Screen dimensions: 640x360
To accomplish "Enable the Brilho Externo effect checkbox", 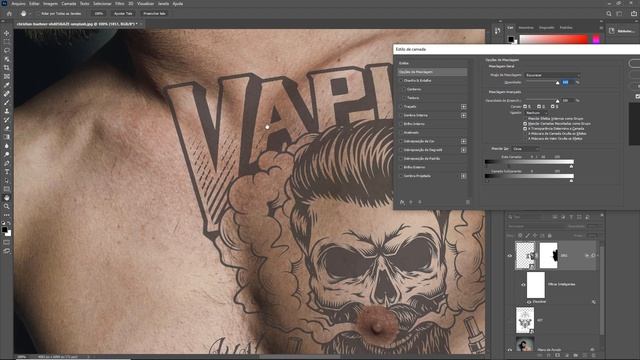I will tap(401, 167).
